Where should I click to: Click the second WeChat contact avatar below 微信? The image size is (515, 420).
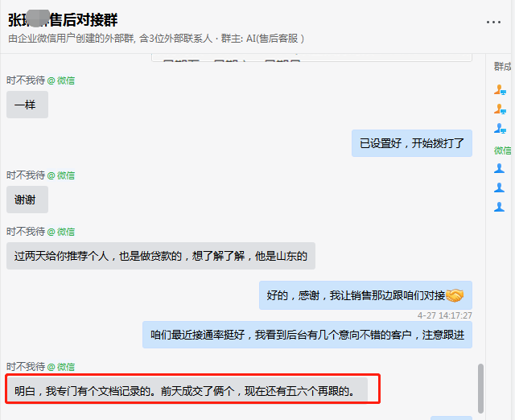point(500,187)
